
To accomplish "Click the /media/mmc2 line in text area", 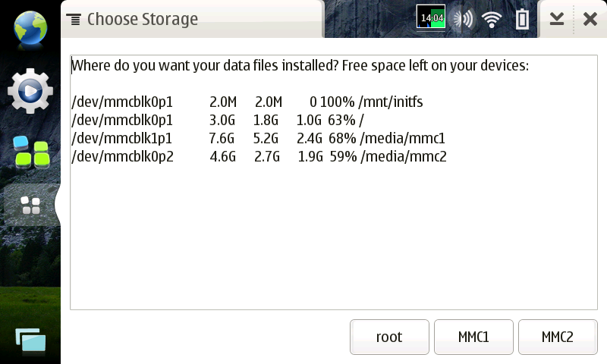I will 259,156.
